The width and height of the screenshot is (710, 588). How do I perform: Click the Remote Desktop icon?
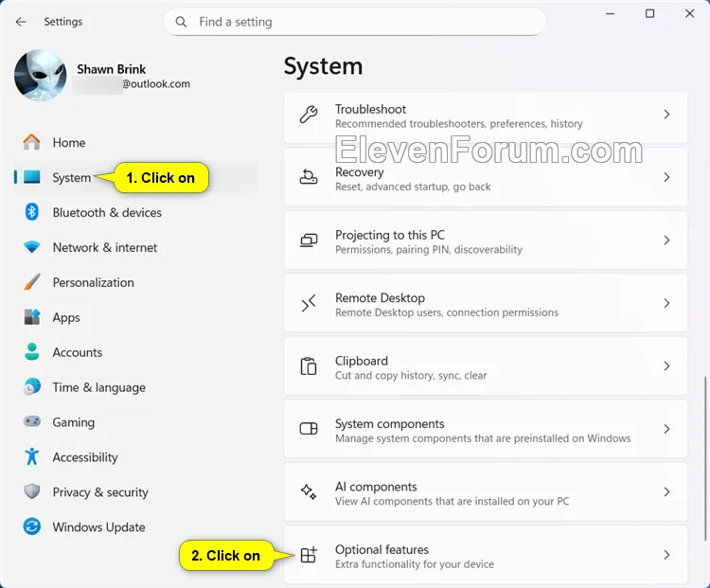[x=309, y=303]
